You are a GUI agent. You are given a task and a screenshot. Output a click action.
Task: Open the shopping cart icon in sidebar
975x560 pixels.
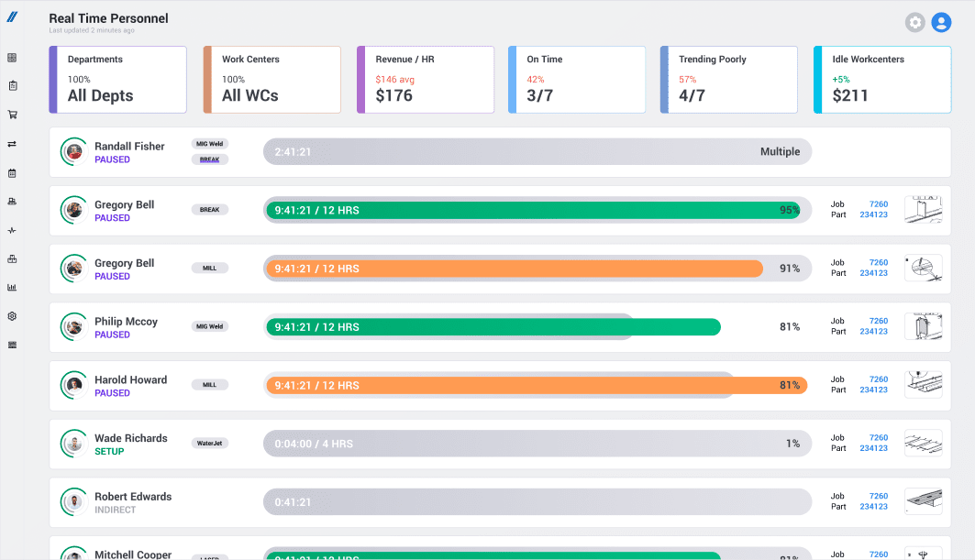tap(12, 114)
